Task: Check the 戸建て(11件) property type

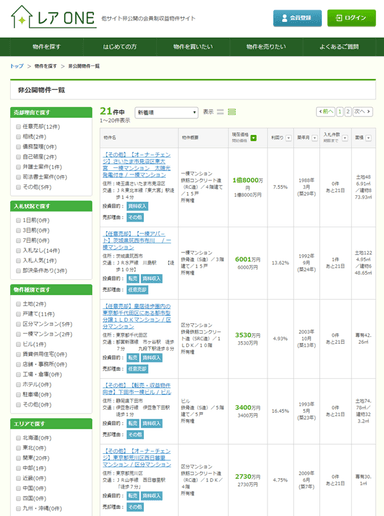Action: [x=18, y=314]
